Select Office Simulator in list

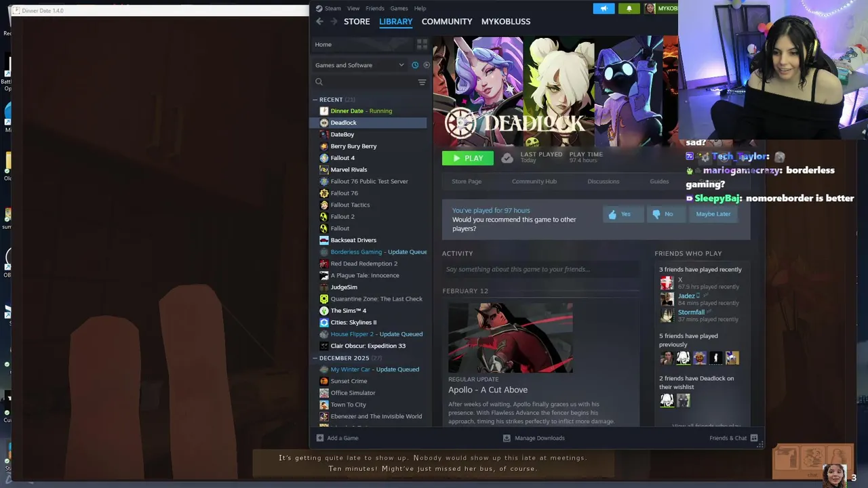pos(370,393)
